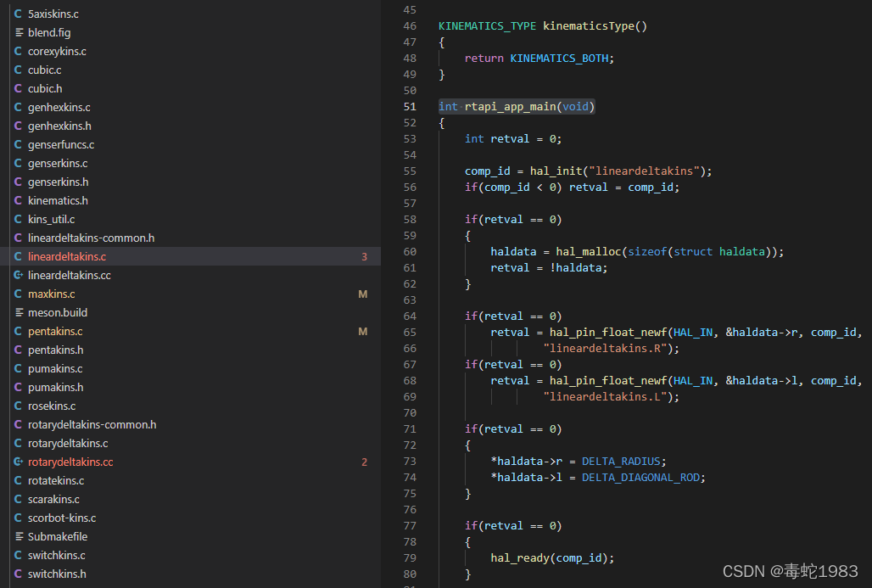Viewport: 872px width, 588px height.
Task: Click error count 2 badge on rotarydeltakins.cc
Action: click(364, 462)
